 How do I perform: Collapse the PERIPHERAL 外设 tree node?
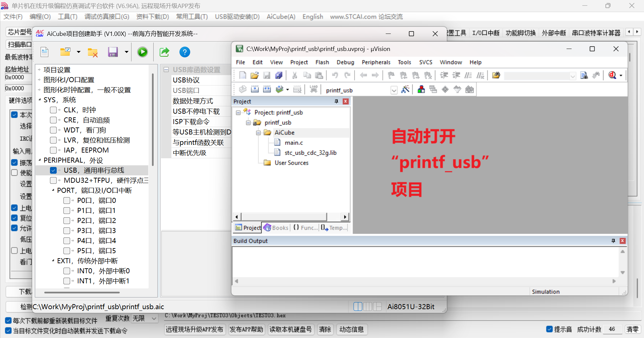click(x=40, y=160)
